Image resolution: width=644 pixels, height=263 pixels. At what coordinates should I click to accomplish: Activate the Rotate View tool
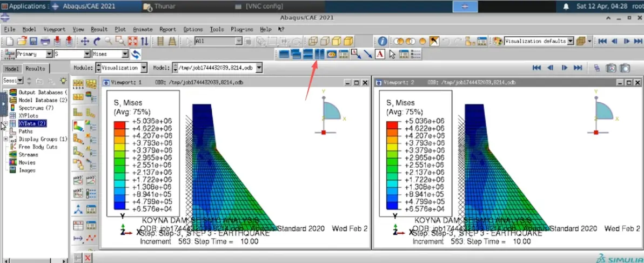pyautogui.click(x=97, y=41)
